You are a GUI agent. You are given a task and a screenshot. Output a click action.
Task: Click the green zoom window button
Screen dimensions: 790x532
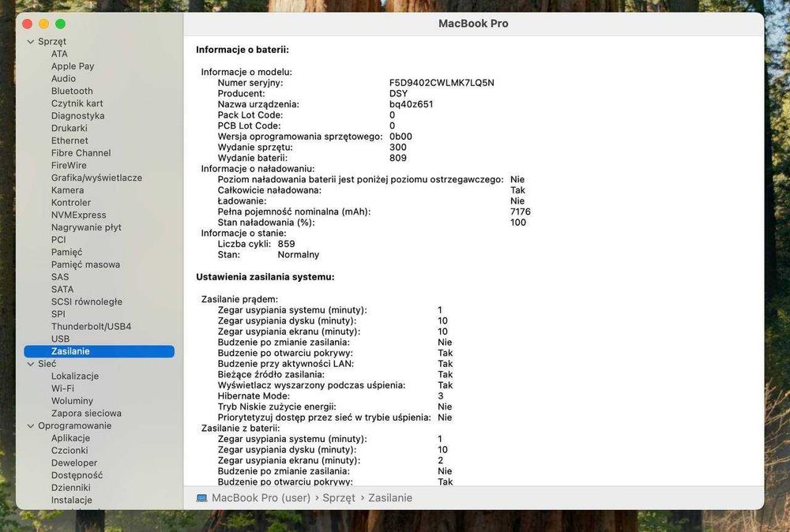click(x=61, y=24)
